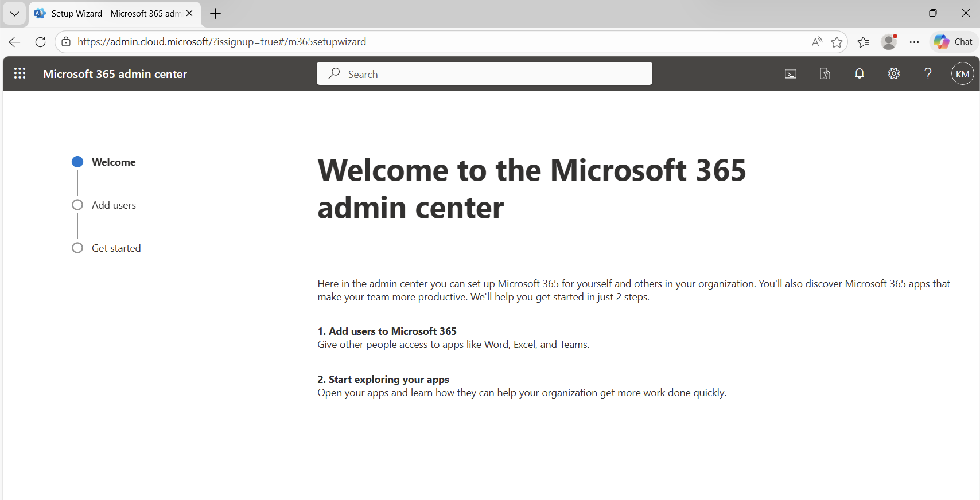Open the browser profile avatar
980x500 pixels.
(x=889, y=42)
